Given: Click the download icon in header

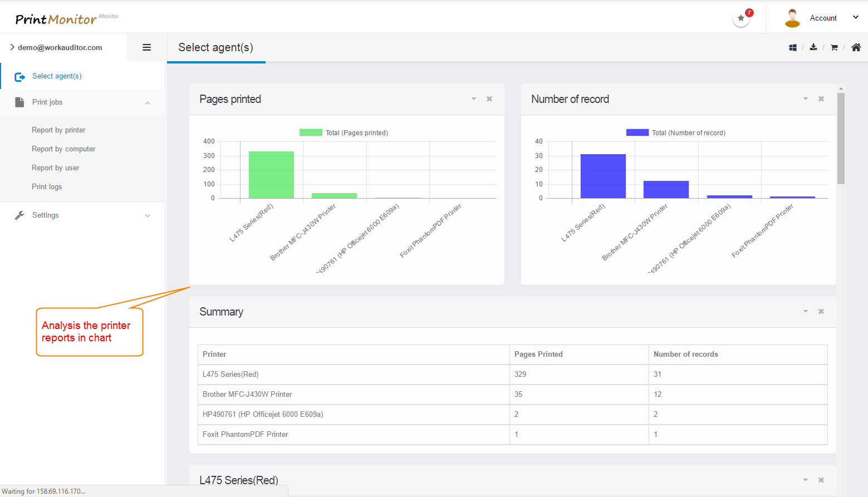Looking at the screenshot, I should coord(813,47).
